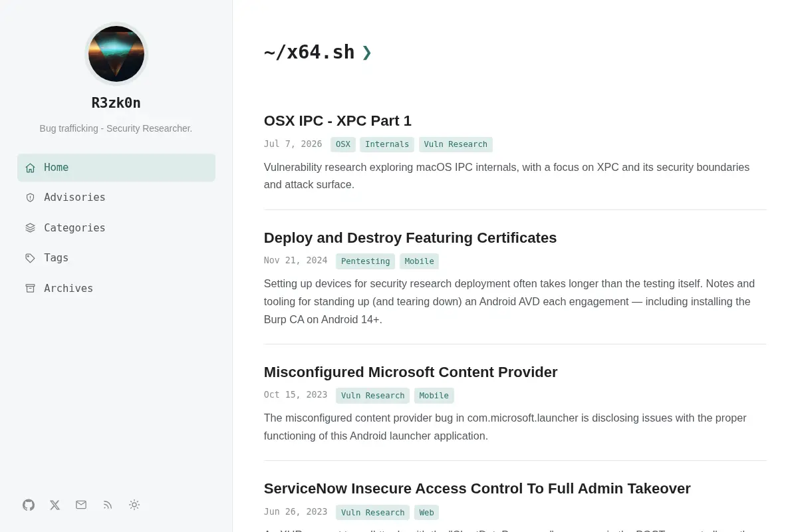Open the OSX IPC - XPC Part 1 post
Viewport: 798px width, 532px height.
coord(338,121)
